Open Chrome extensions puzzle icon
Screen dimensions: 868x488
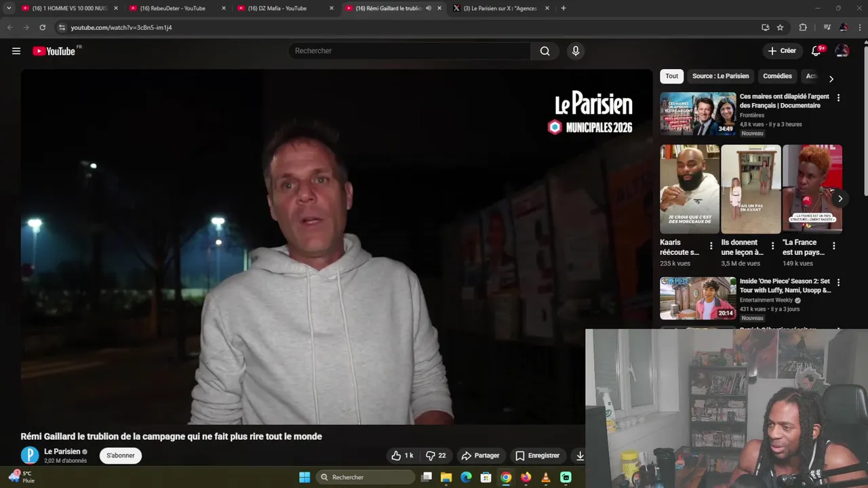pos(803,27)
